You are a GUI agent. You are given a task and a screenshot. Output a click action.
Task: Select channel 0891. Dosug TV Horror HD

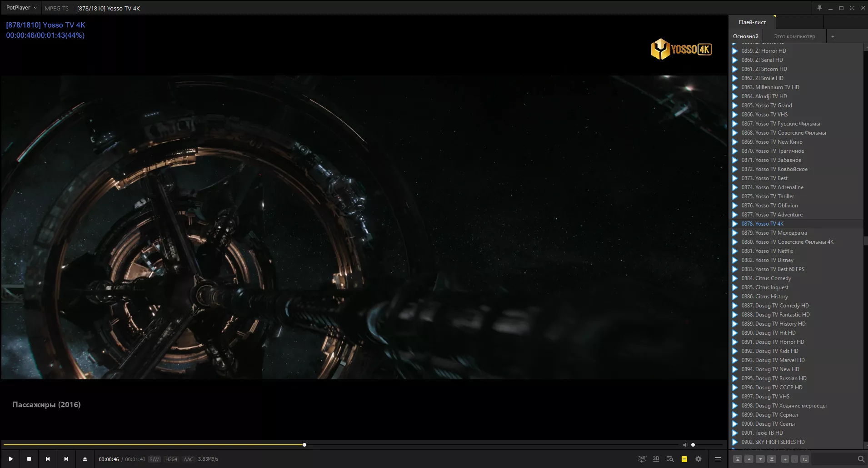(x=797, y=342)
